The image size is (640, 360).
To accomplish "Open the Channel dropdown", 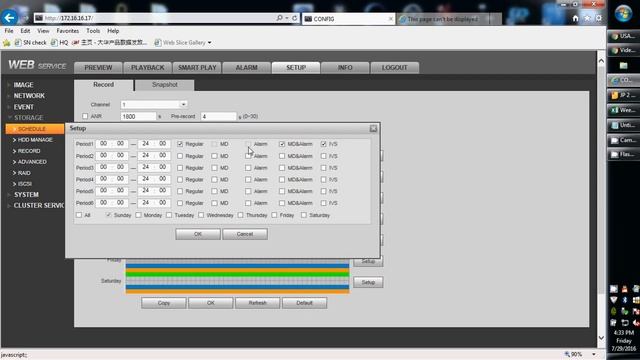I will [153, 104].
